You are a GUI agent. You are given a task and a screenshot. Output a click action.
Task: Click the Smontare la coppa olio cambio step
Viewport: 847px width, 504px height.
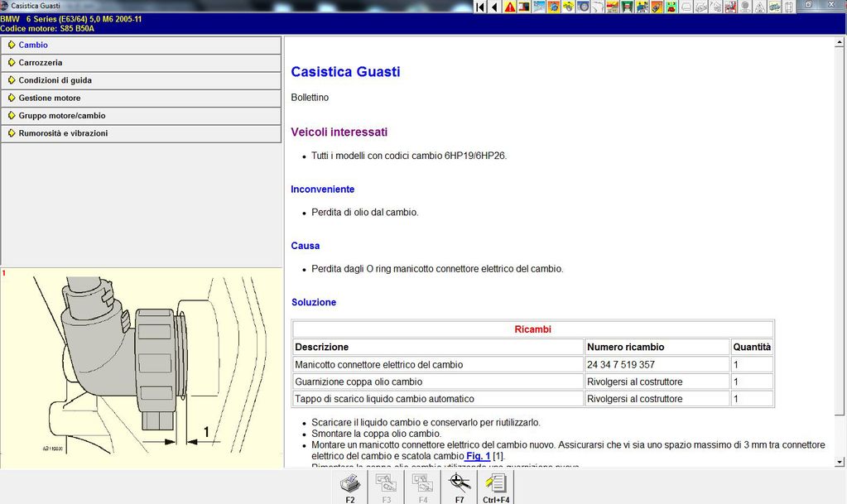377,434
